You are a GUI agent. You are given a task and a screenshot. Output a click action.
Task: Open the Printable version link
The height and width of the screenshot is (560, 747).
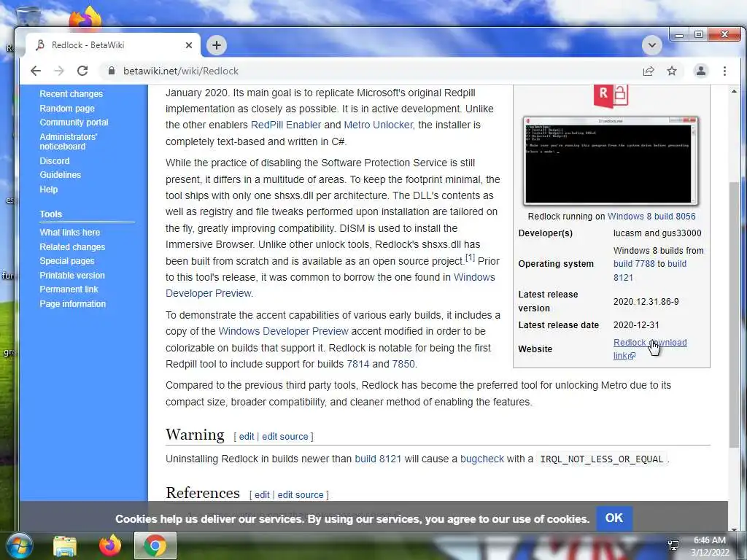coord(72,275)
